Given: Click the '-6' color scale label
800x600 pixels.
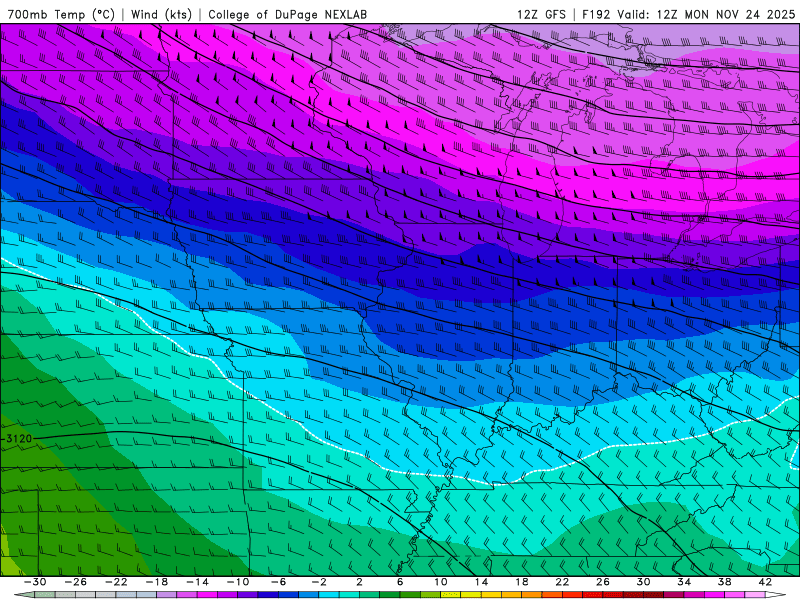Looking at the screenshot, I should [x=279, y=582].
